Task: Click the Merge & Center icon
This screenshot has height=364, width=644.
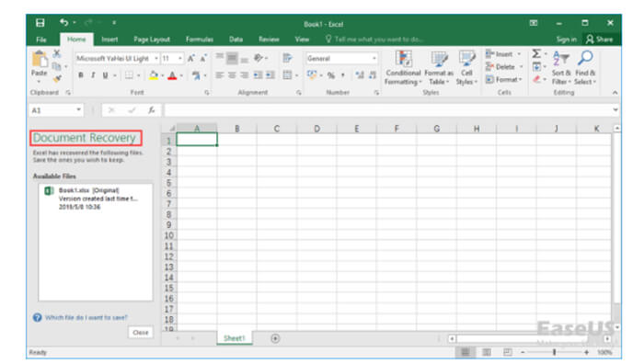Action: [287, 75]
